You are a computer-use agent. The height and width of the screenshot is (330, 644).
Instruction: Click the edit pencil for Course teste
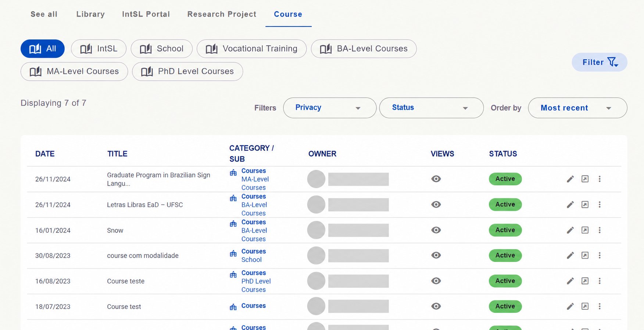pyautogui.click(x=570, y=281)
